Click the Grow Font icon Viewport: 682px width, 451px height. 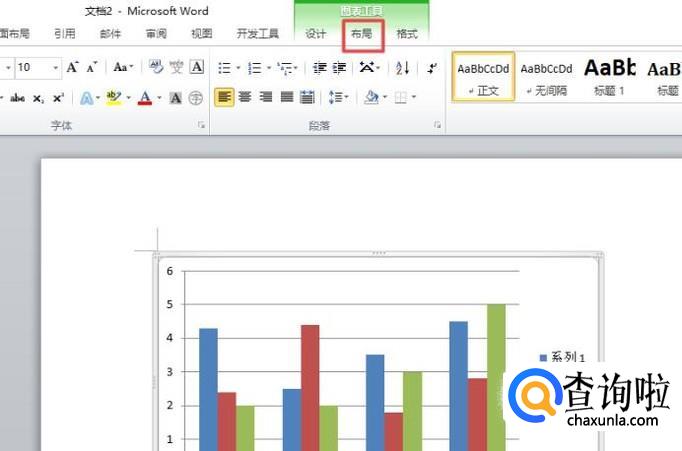72,67
